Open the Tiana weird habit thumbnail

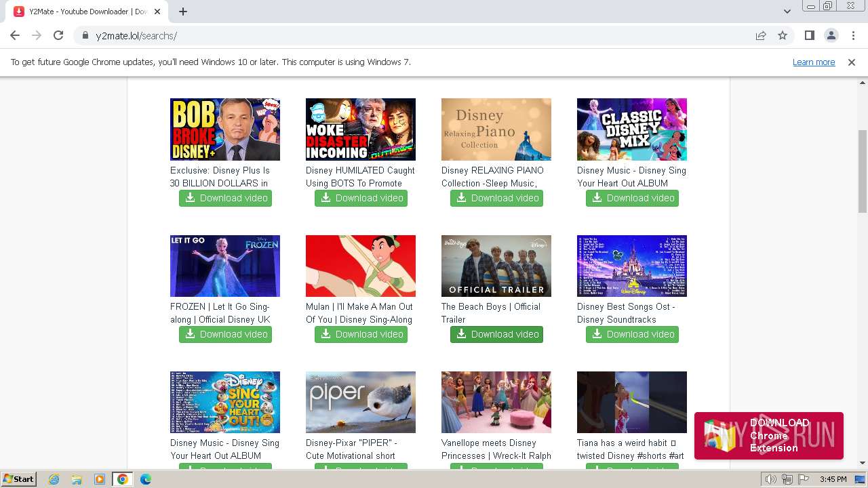click(x=632, y=402)
